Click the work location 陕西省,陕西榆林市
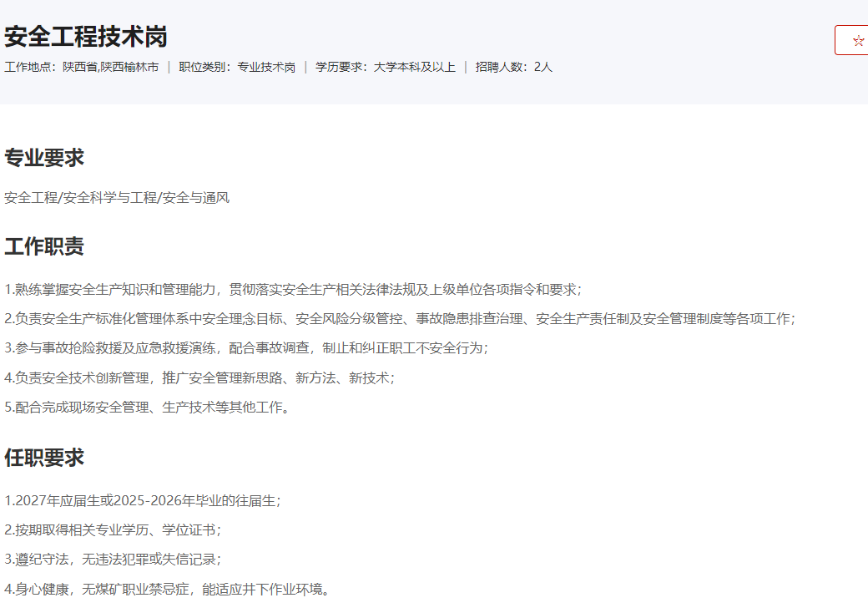 click(x=111, y=67)
